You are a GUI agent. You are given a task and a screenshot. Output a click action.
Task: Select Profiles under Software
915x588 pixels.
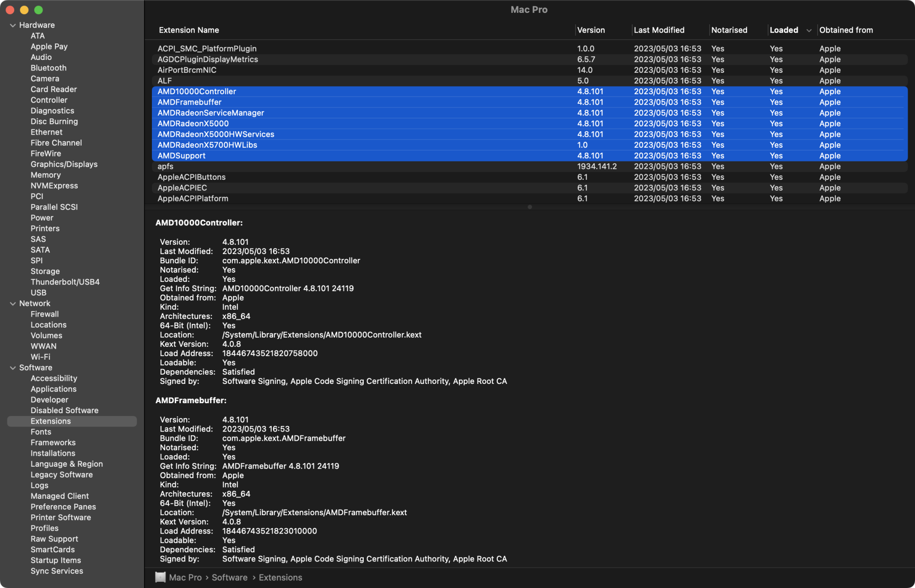44,529
